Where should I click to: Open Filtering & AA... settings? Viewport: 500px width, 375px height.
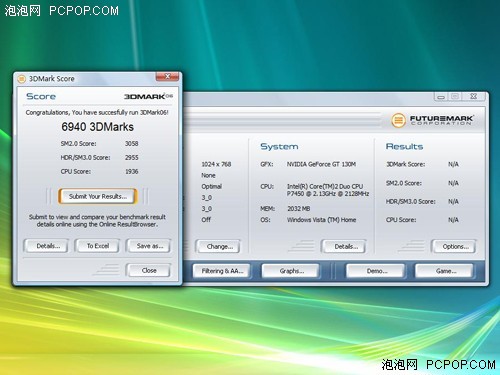click(222, 271)
